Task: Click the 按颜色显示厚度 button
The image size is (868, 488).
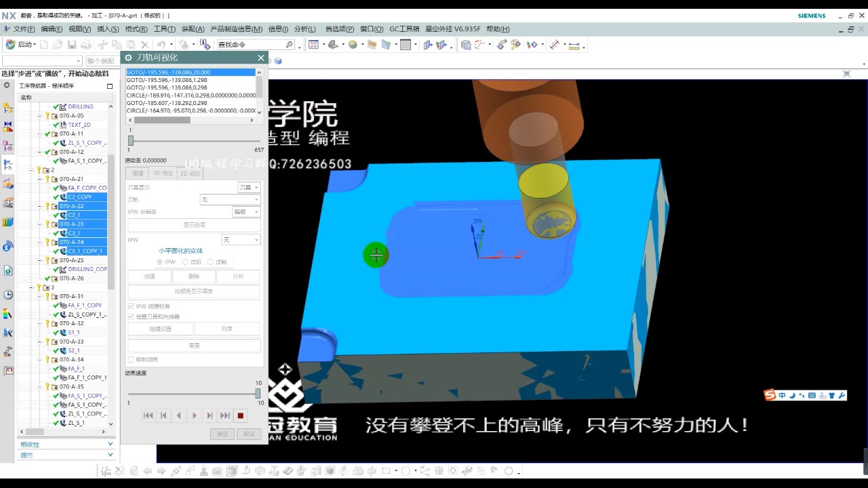Action: [194, 292]
